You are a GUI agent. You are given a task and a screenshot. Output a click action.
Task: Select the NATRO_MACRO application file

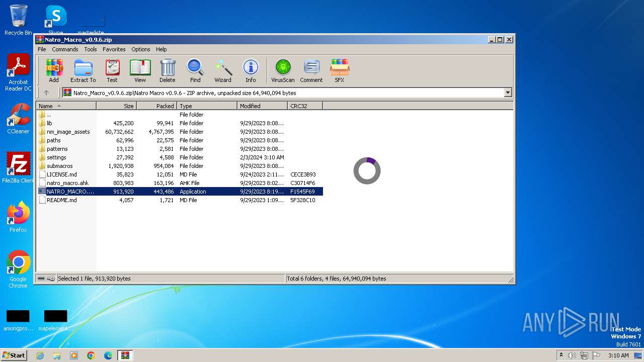point(180,192)
